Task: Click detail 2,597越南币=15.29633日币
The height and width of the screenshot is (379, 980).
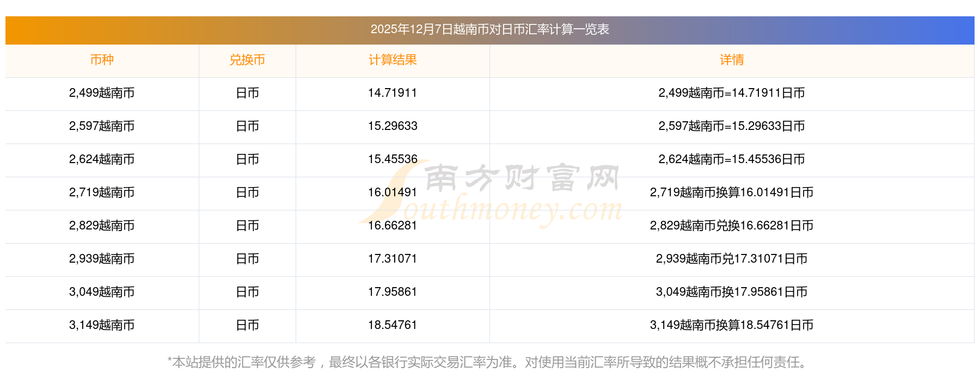Action: click(x=732, y=126)
